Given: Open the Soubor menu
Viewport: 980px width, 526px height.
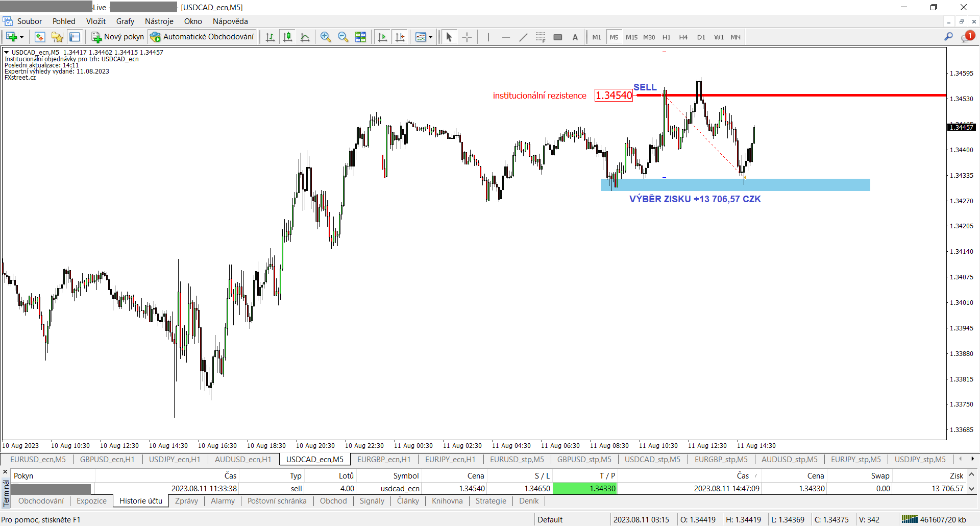Looking at the screenshot, I should (x=30, y=21).
